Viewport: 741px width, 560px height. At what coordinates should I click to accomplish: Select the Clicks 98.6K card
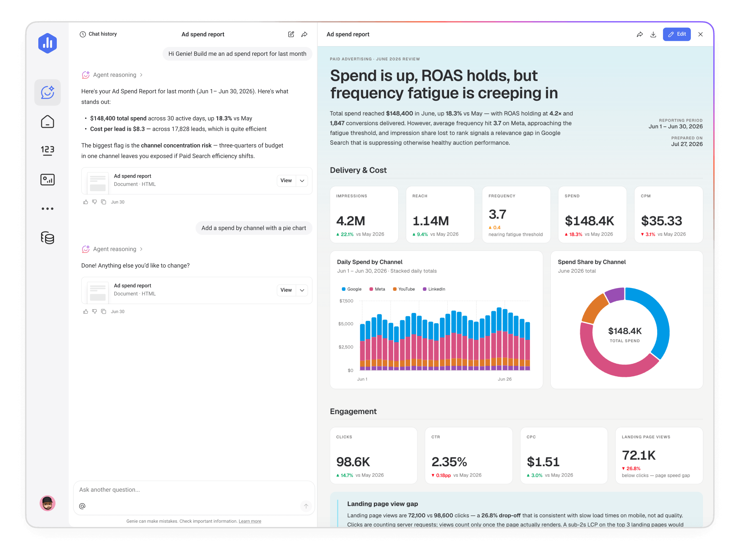(x=373, y=456)
